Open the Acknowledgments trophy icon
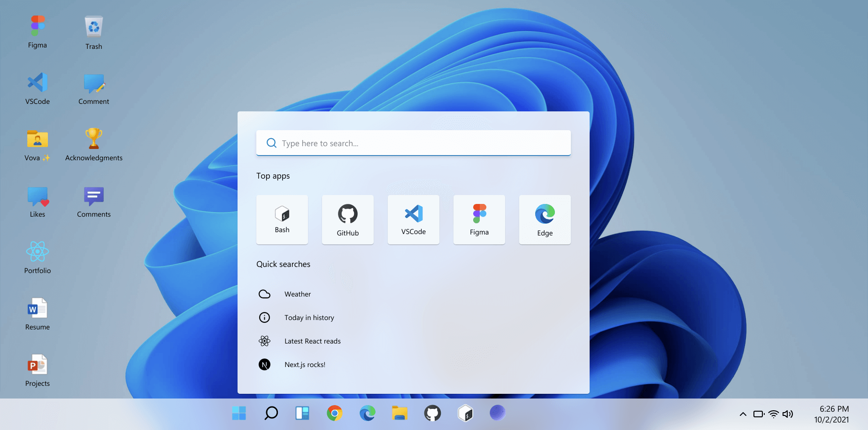This screenshot has width=868, height=430. (94, 145)
